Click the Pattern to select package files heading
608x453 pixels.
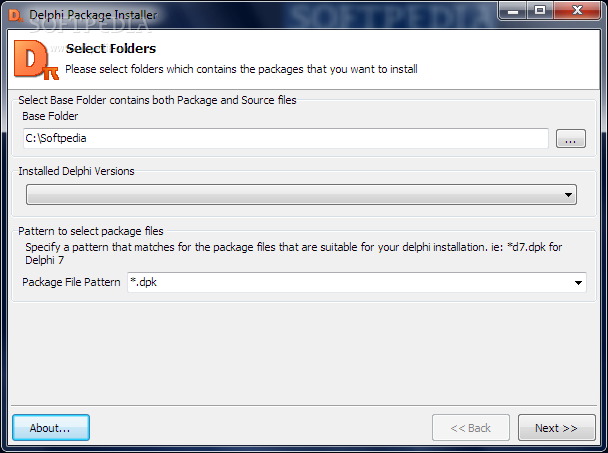[91, 231]
